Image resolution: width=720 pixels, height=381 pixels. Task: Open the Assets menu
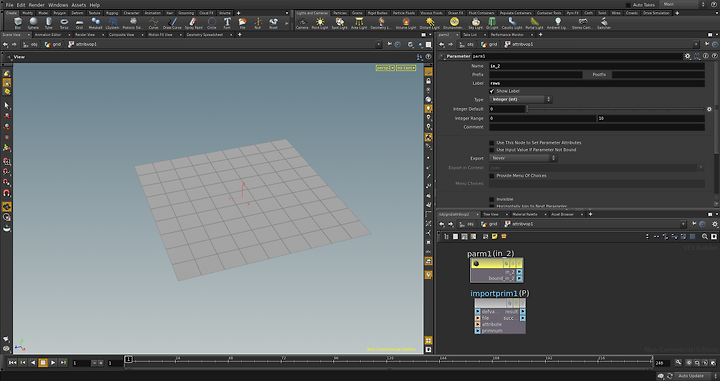tap(79, 5)
